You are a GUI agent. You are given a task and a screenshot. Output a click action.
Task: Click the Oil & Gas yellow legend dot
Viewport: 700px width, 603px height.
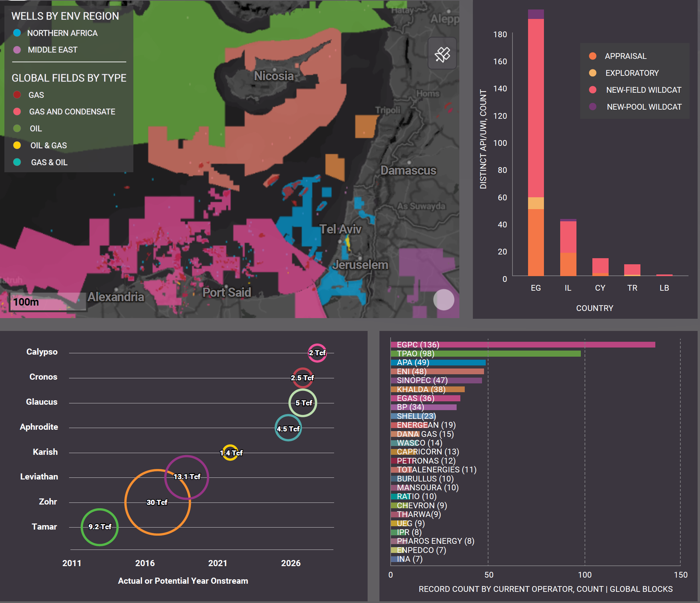tap(17, 146)
